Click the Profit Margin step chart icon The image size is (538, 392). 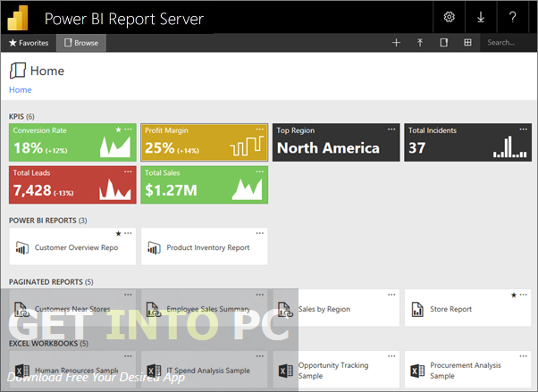247,146
